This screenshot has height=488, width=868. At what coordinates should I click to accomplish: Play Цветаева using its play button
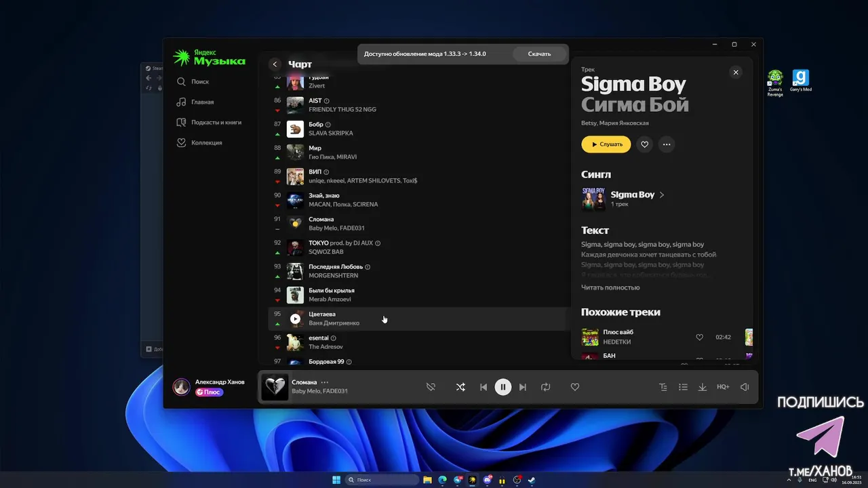(295, 319)
